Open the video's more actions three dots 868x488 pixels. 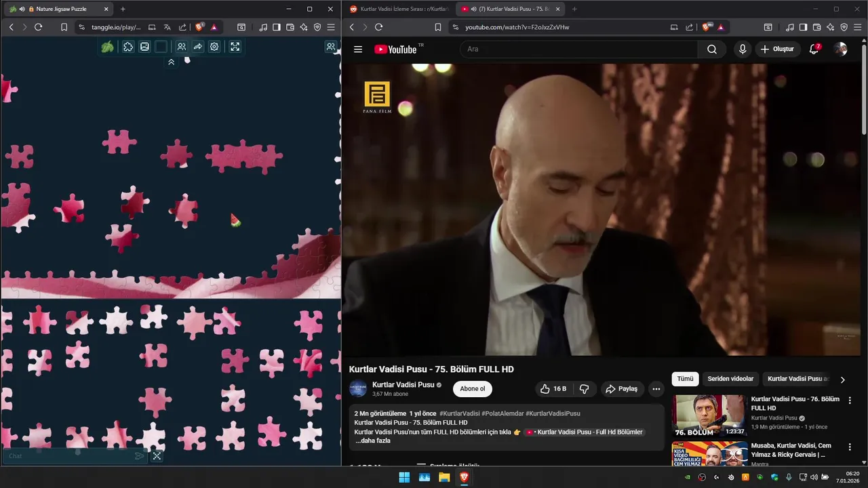click(656, 389)
